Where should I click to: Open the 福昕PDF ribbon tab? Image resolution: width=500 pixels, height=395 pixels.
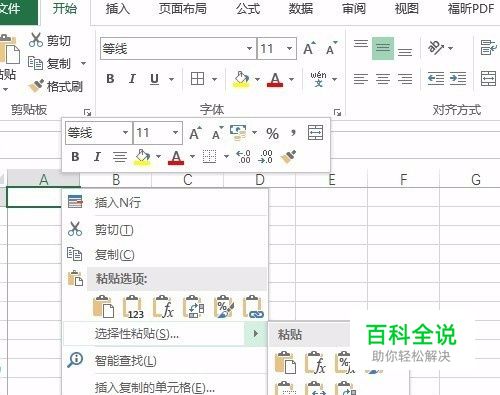471,9
